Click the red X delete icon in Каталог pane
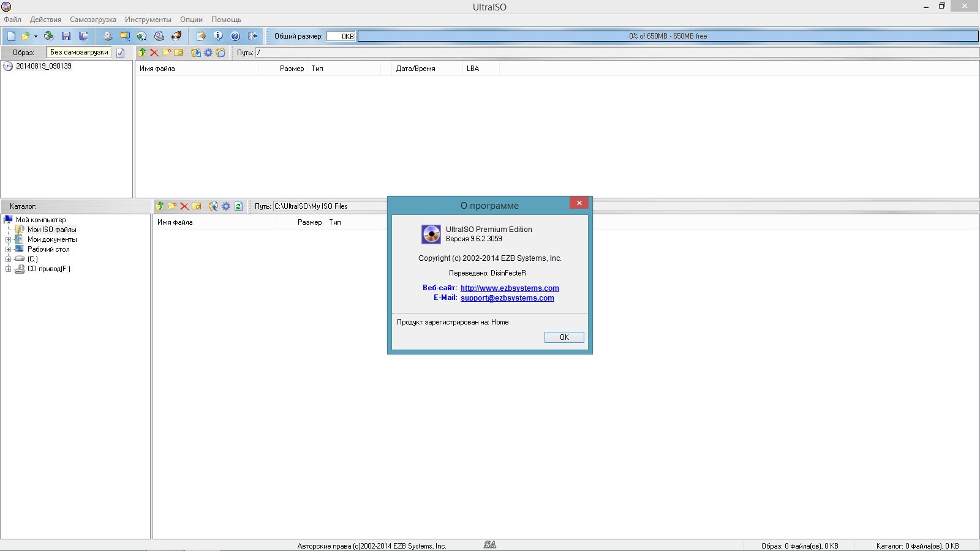Viewport: 980px width, 551px height. (x=184, y=206)
